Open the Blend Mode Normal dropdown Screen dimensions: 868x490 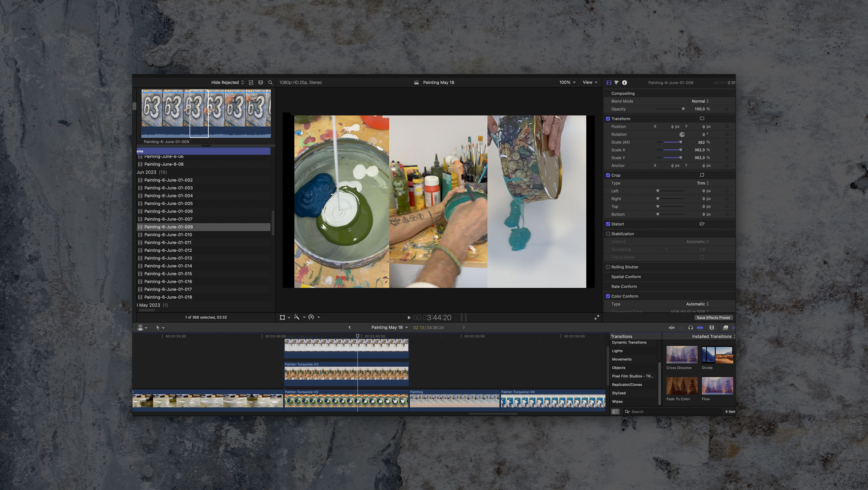[700, 102]
